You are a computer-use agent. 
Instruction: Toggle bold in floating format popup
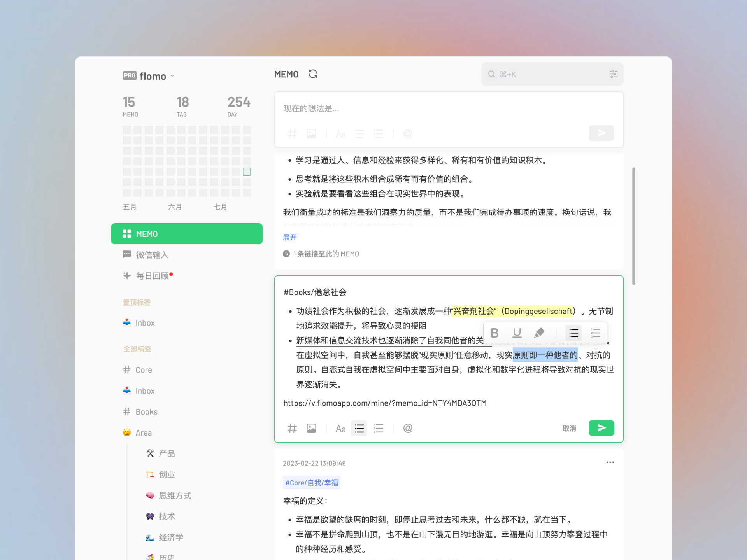pos(494,333)
